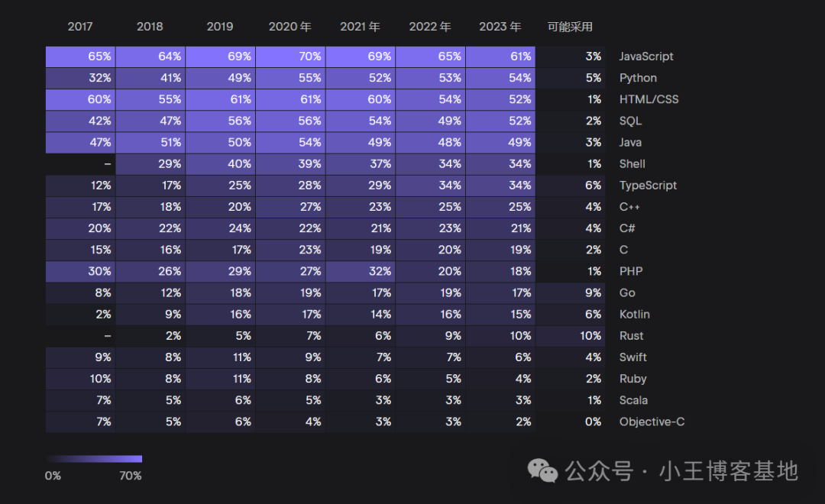Click Go's 9% cell under 可能采用
This screenshot has height=504, width=825.
[570, 293]
